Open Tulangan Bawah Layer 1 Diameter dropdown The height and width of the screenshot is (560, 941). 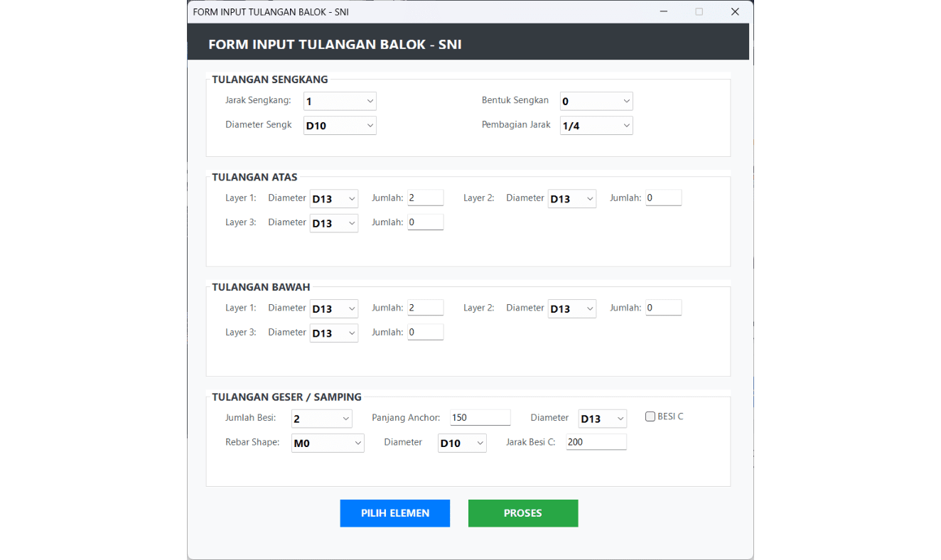pos(334,309)
